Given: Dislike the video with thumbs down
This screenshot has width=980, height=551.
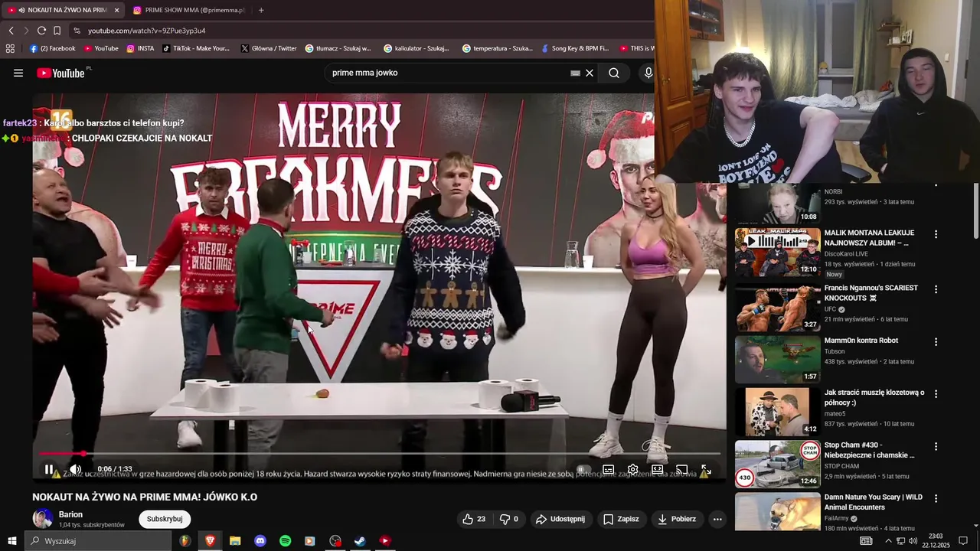Looking at the screenshot, I should [511, 519].
